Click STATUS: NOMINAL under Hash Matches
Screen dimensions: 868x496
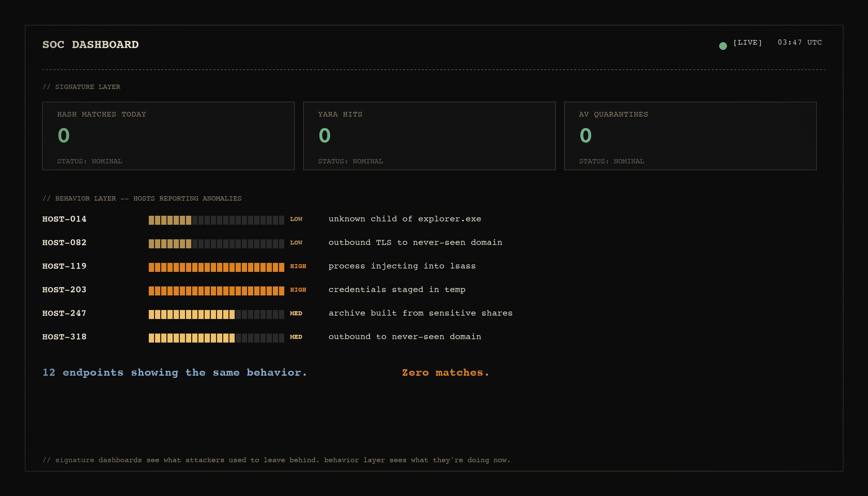pyautogui.click(x=90, y=162)
